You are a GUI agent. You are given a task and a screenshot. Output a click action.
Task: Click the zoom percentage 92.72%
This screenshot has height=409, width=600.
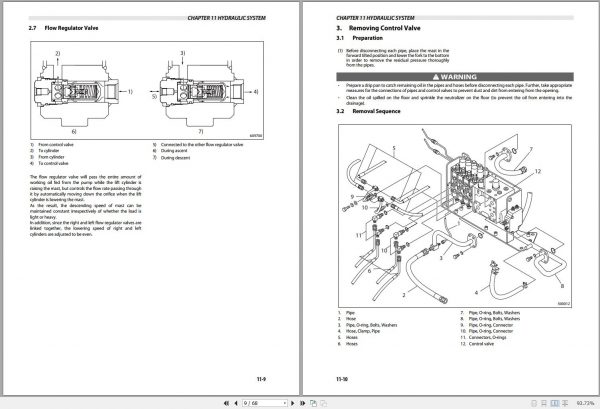pyautogui.click(x=585, y=403)
